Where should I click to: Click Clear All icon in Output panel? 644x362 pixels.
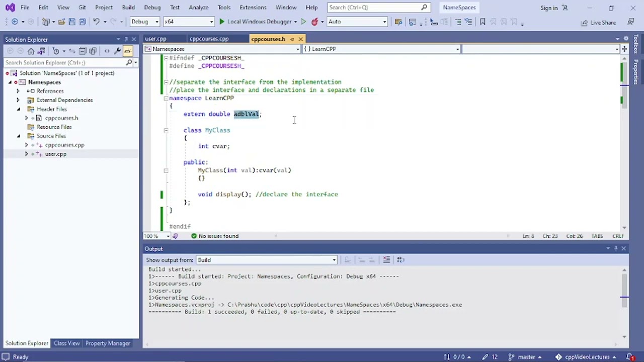386,260
